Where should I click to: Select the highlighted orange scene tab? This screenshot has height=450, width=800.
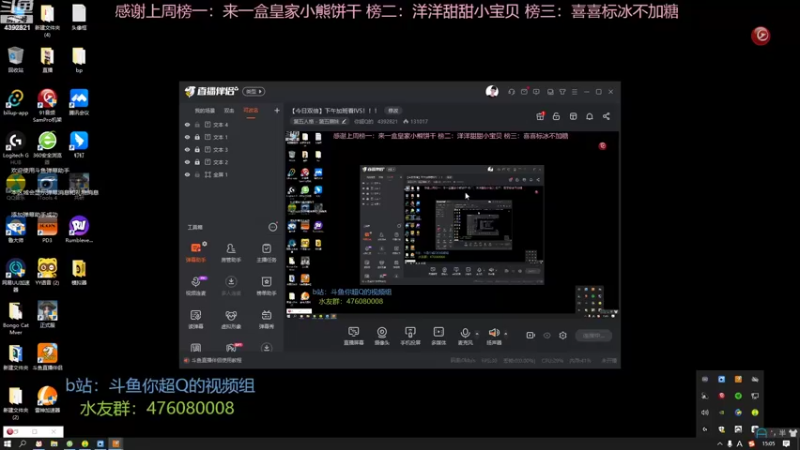pos(251,110)
